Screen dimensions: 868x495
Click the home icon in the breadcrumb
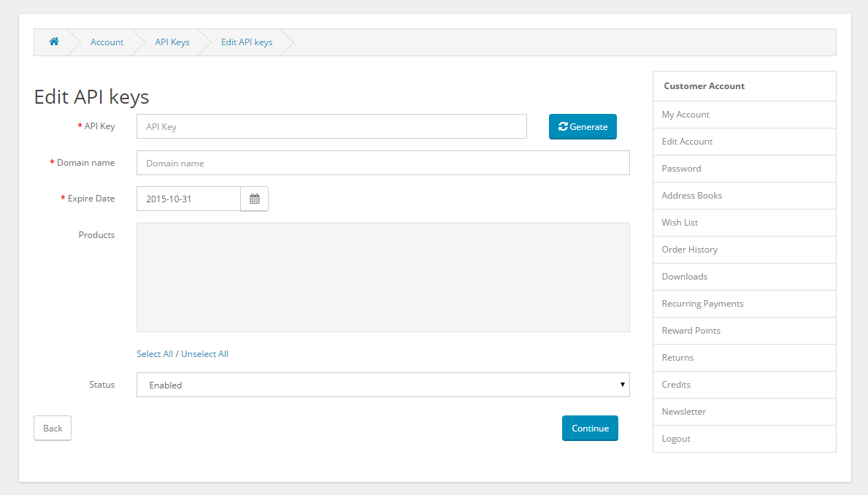(53, 42)
